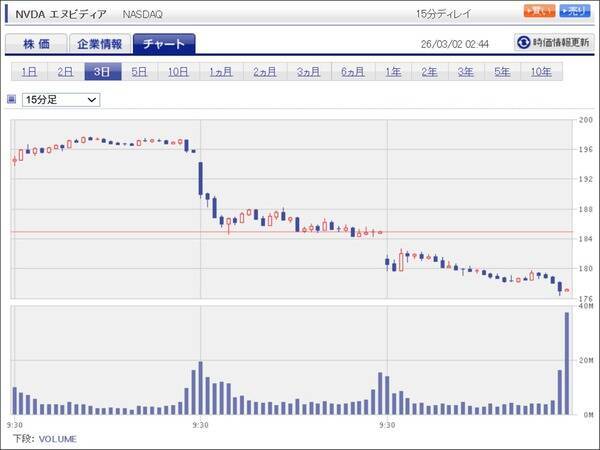Click the NVDA エヌビディア stock title
This screenshot has width=600, height=450.
[x=61, y=14]
